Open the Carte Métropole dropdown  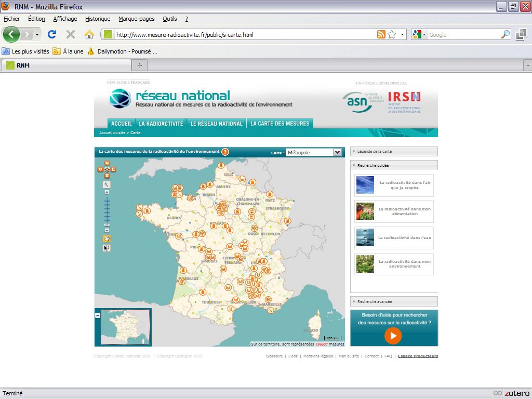coord(337,152)
